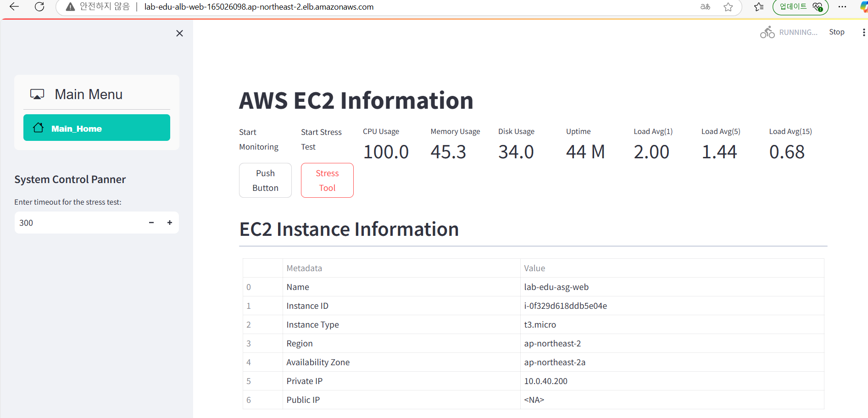Viewport: 868px width, 418px height.
Task: Click the EC2 Instance Information heading
Action: point(349,229)
